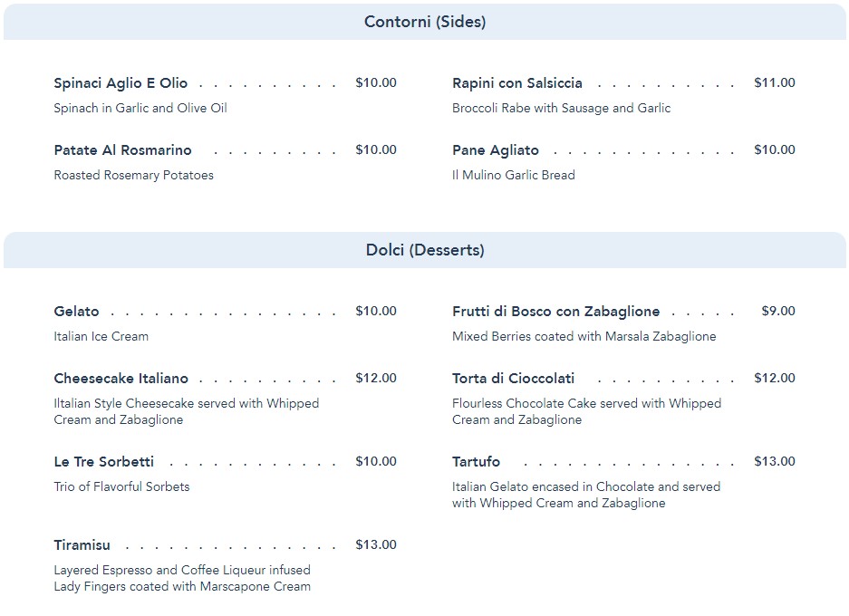Image resolution: width=849 pixels, height=616 pixels.
Task: Click Frutti di Bosco con Zabaglione
Action: [x=555, y=312]
